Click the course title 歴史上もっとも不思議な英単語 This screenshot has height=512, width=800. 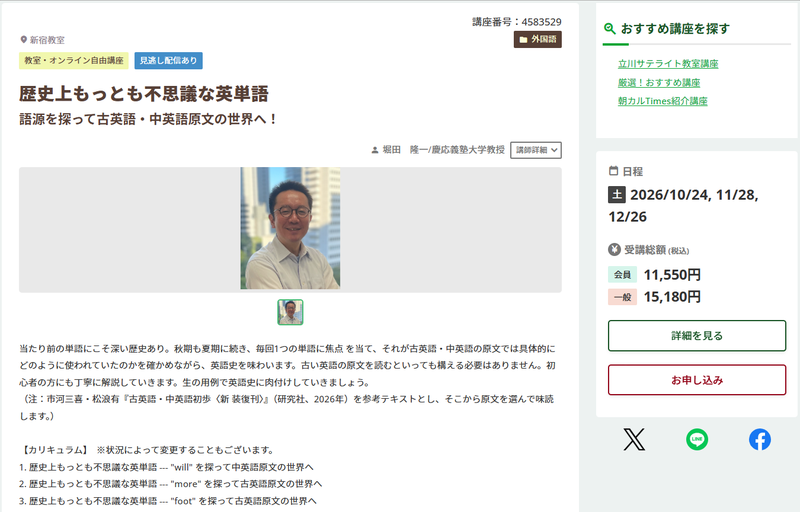pos(144,94)
